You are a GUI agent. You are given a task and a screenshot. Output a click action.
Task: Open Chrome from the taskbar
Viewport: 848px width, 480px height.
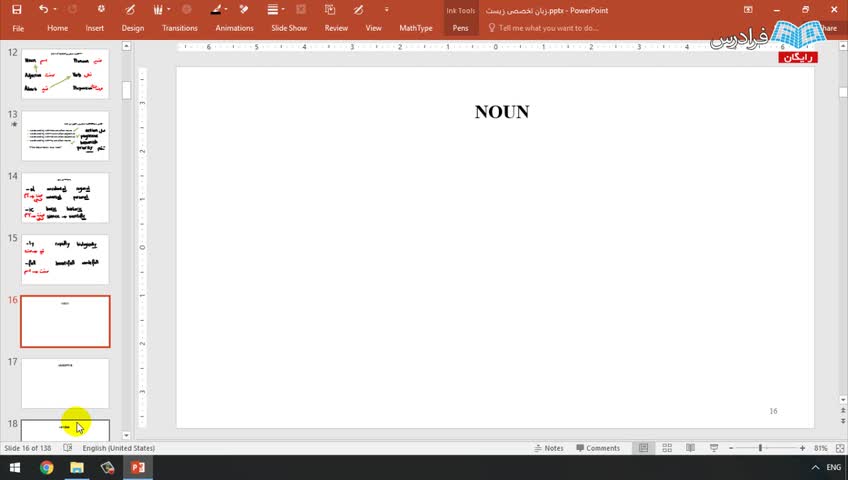pos(47,467)
